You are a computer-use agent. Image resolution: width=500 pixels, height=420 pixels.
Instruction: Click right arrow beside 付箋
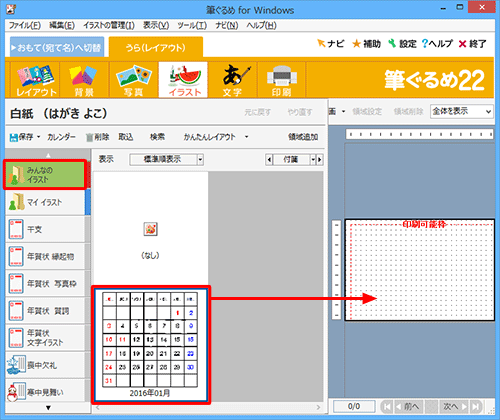[320, 160]
